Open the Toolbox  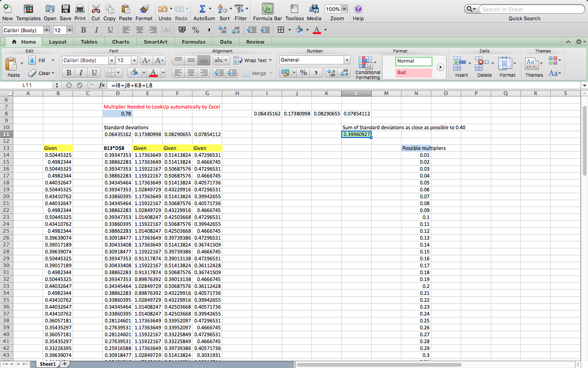[294, 9]
